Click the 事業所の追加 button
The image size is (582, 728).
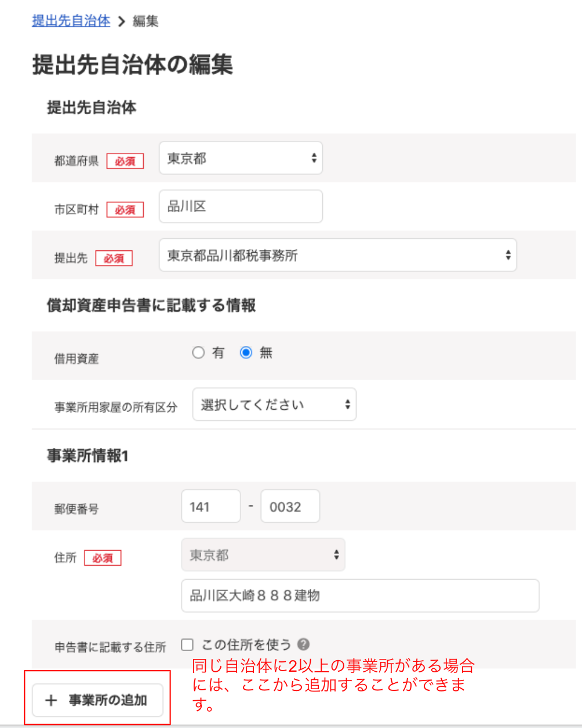click(x=97, y=700)
